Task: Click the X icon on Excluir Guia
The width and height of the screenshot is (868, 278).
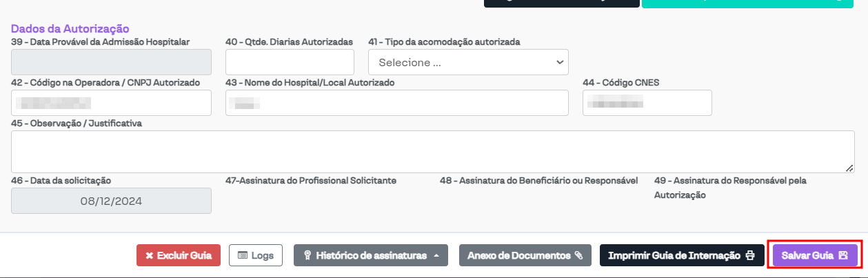Action: tap(150, 255)
